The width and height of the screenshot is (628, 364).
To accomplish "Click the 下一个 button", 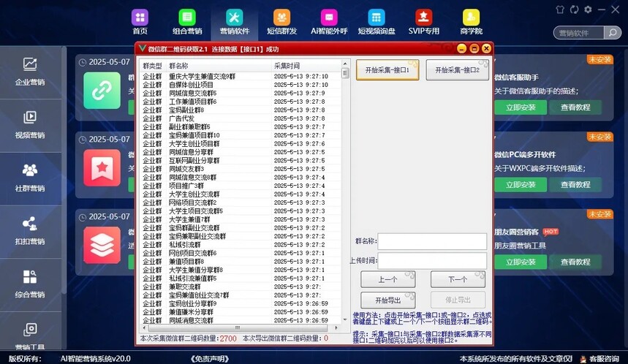I will (x=458, y=279).
